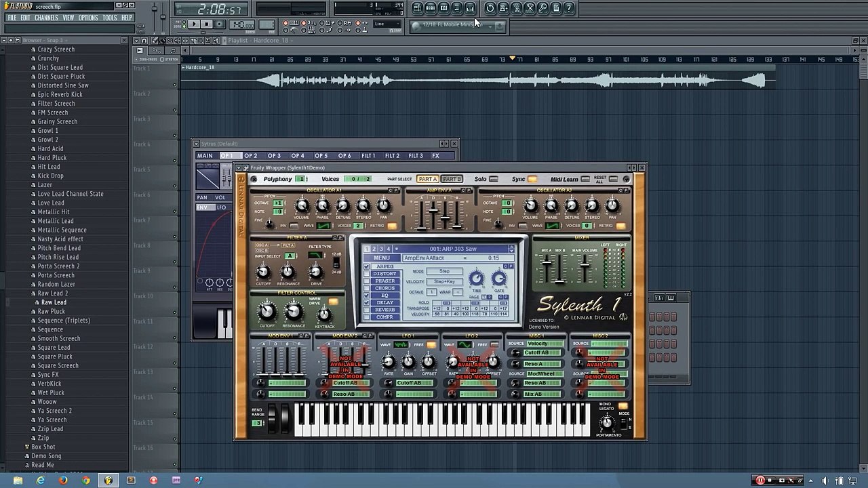
Task: Click the tempo display field
Action: (x=242, y=24)
